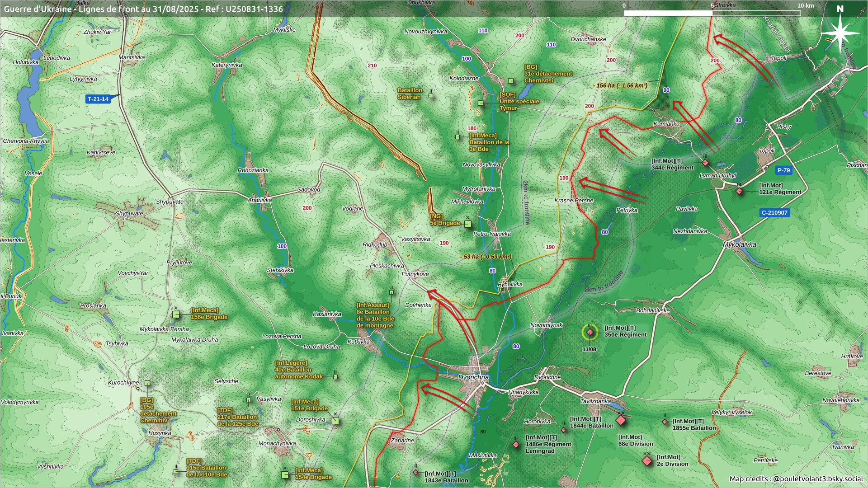Select the Doroshivka village label

coord(311,420)
